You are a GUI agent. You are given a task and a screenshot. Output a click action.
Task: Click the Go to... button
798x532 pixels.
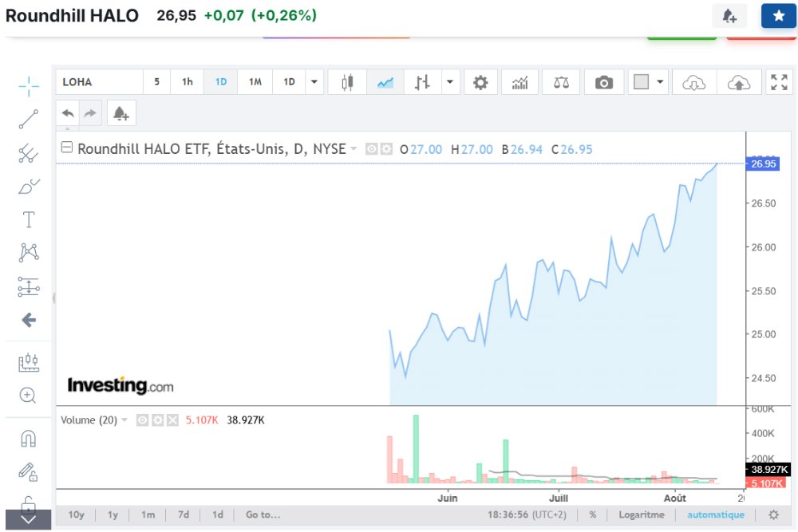[263, 514]
